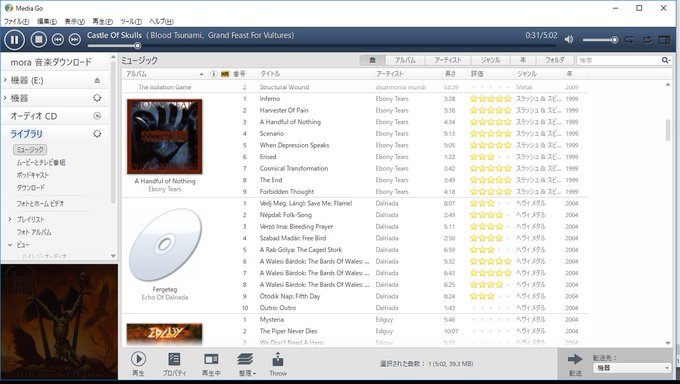Screen dimensions: 680x384
Task: Set star rating for Erised track
Action: (490, 157)
